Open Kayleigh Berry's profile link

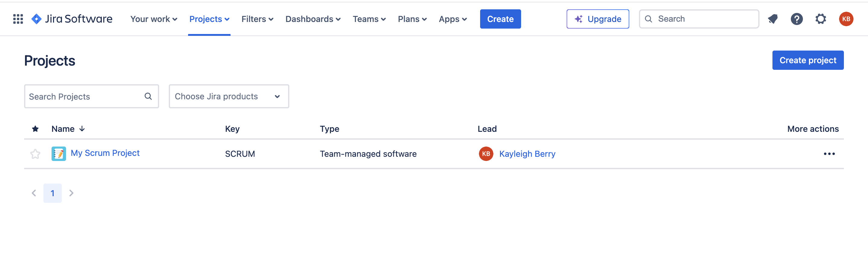(x=527, y=154)
